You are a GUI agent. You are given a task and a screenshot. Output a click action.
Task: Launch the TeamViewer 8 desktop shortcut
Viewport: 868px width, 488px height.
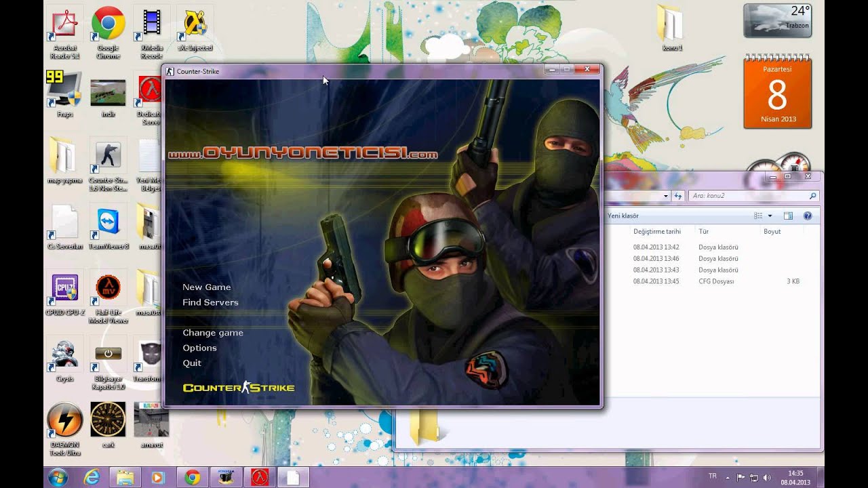[108, 227]
